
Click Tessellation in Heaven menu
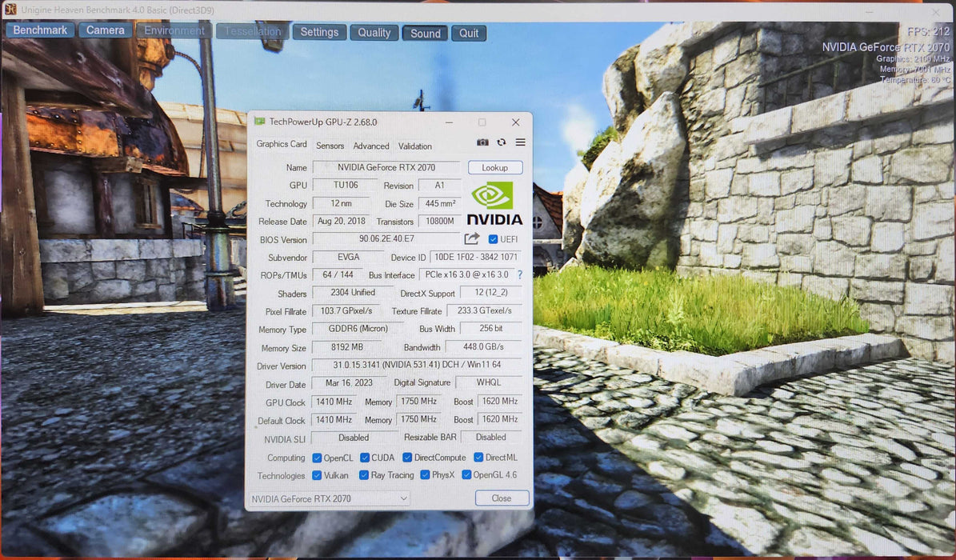(253, 31)
